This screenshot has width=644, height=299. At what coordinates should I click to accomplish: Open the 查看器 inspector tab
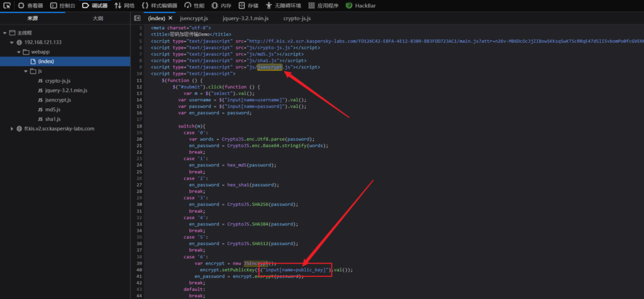click(x=30, y=6)
